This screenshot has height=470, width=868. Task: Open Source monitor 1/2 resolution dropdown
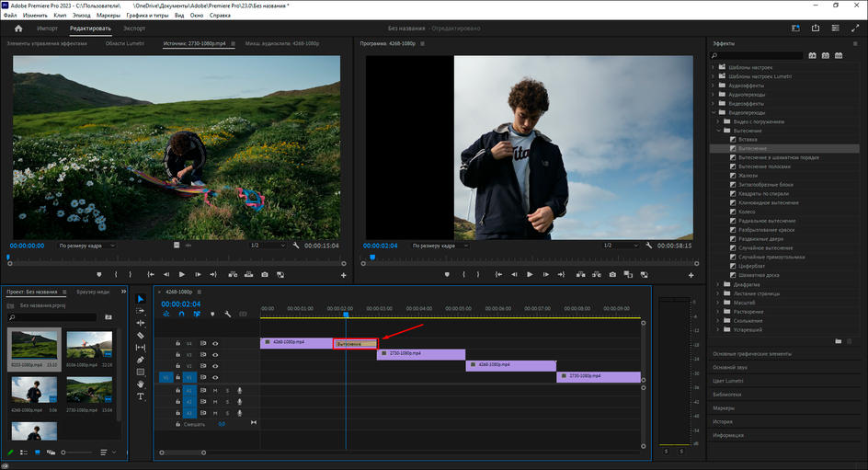[x=268, y=246]
